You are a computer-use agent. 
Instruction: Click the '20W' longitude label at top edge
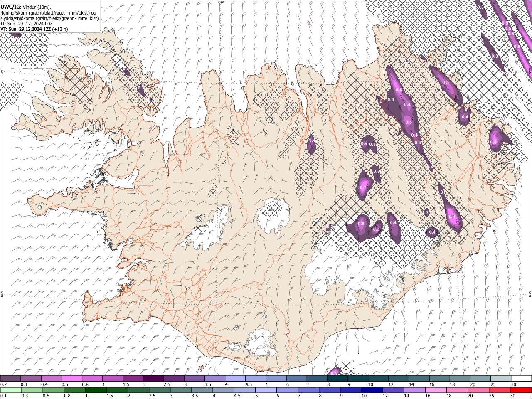[x=221, y=2]
